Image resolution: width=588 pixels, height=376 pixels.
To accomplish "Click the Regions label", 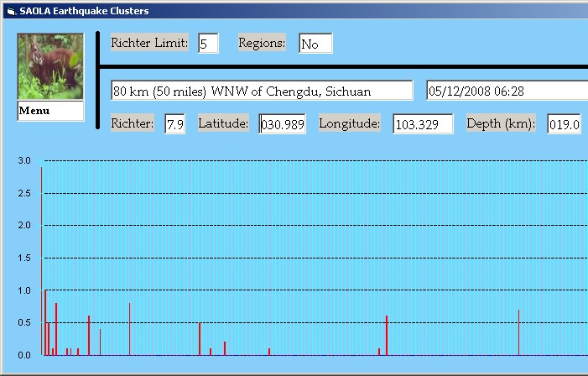I will 262,43.
